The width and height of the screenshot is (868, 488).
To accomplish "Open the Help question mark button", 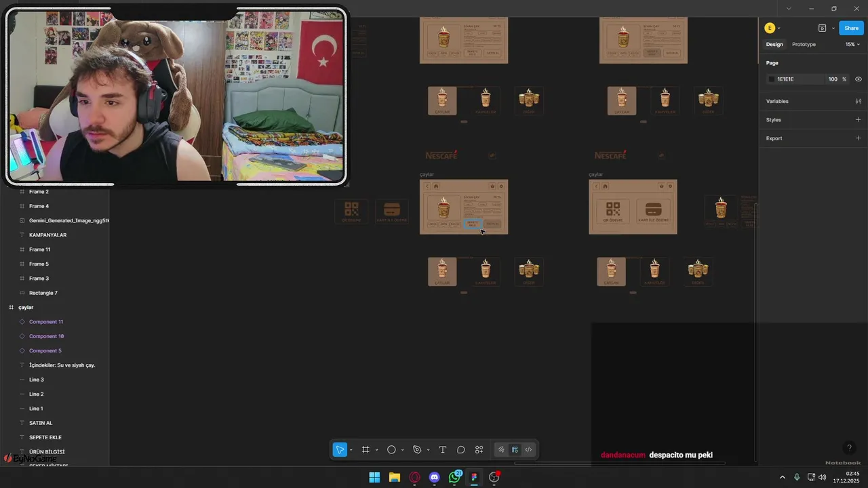I will tap(849, 448).
